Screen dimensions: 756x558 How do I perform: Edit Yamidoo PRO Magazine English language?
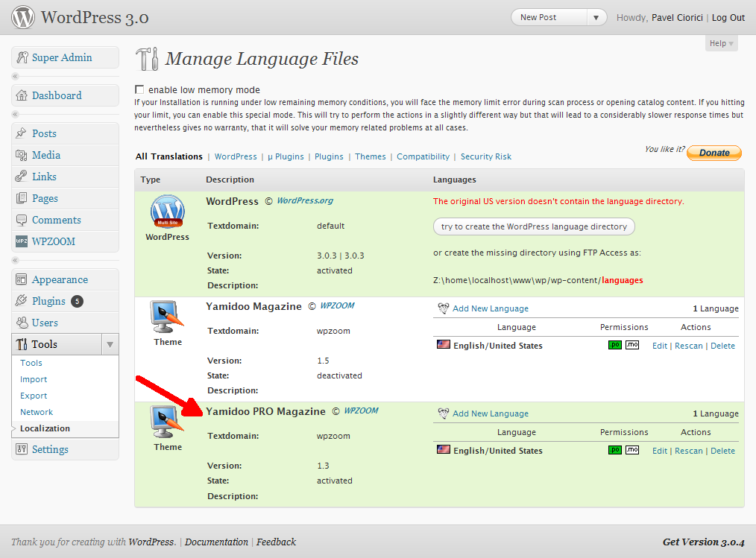click(x=660, y=451)
